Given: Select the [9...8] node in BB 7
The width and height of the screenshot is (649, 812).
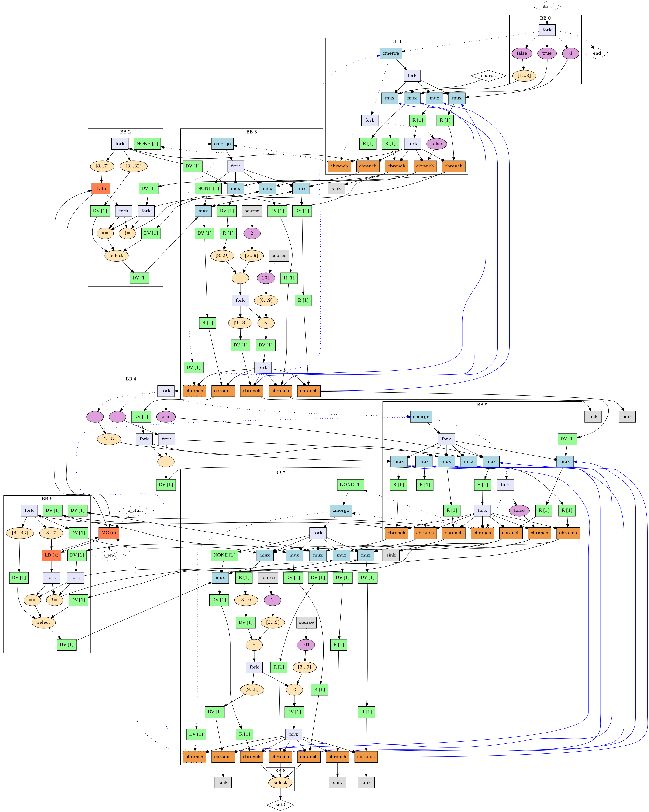Looking at the screenshot, I should tap(252, 690).
